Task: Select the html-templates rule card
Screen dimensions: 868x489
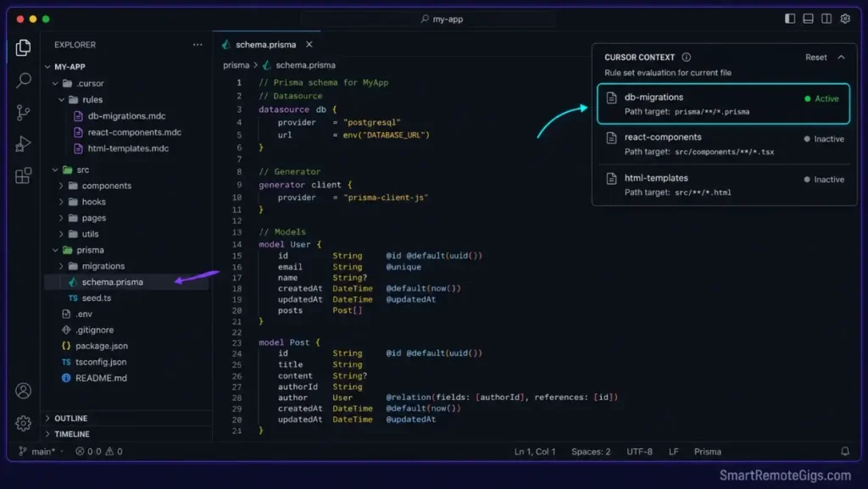Action: coord(723,185)
